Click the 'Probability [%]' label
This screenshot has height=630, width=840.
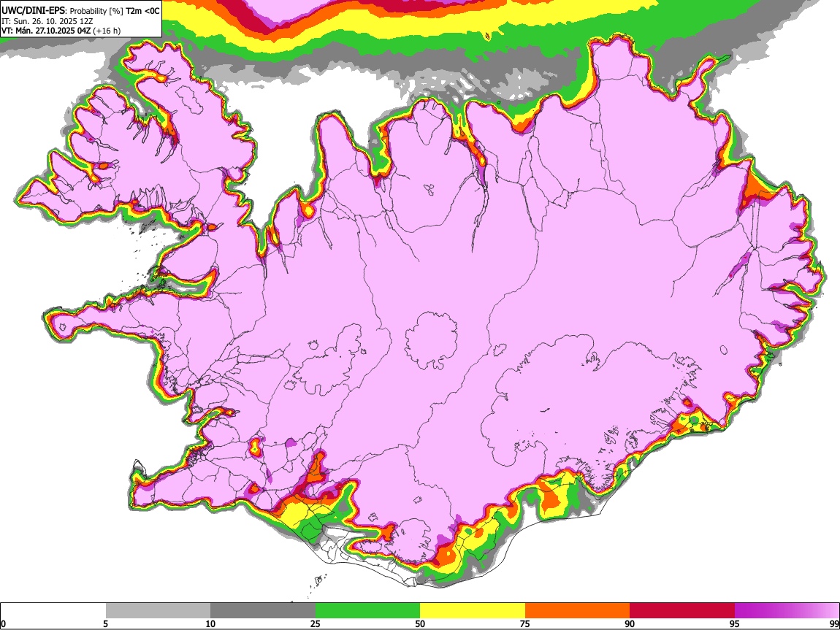(96, 11)
